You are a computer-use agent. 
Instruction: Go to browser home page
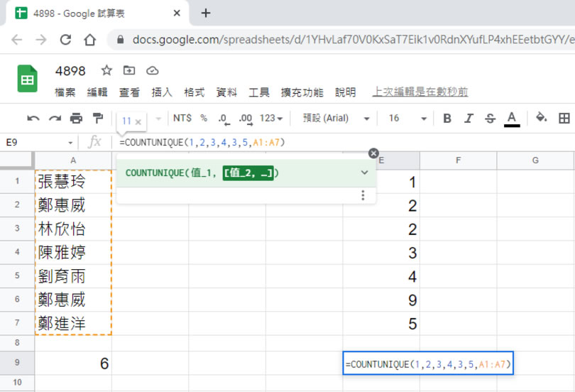coord(90,39)
